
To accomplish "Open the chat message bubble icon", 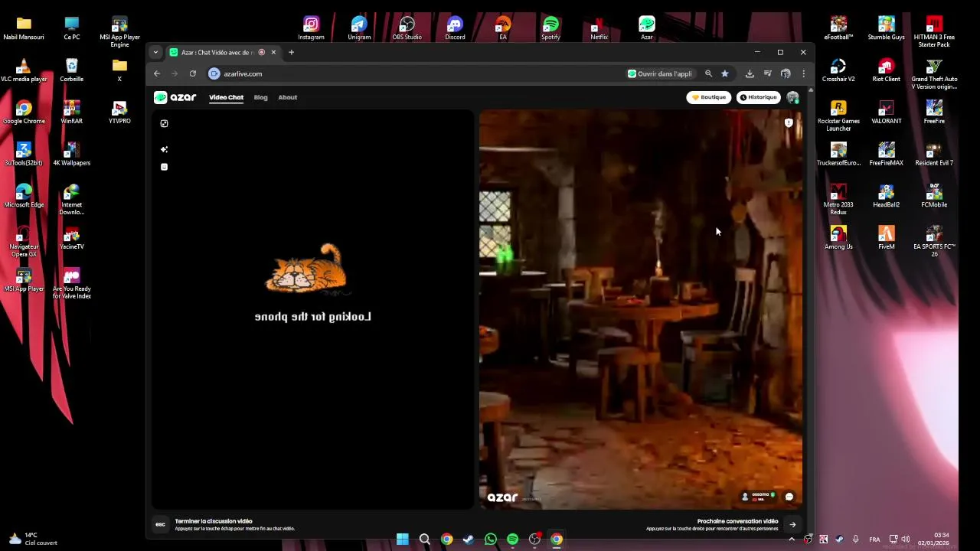I will tap(789, 497).
